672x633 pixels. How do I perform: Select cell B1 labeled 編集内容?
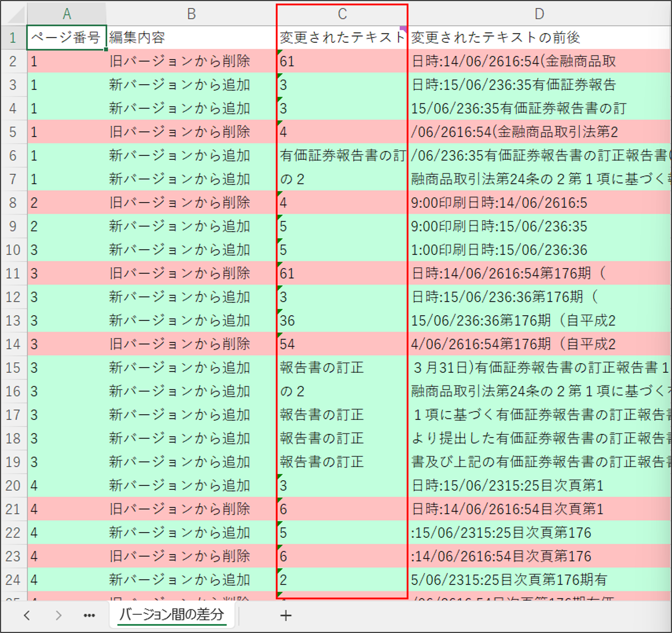pyautogui.click(x=191, y=37)
